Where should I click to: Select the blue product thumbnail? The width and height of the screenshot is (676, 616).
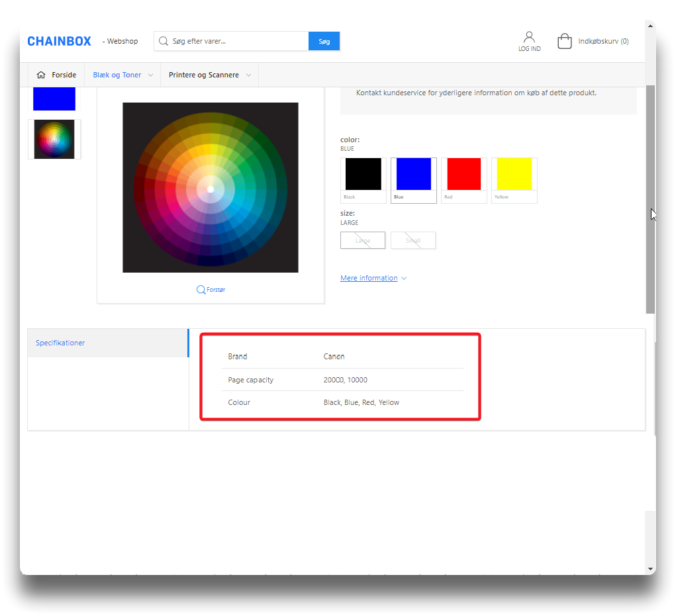54,99
